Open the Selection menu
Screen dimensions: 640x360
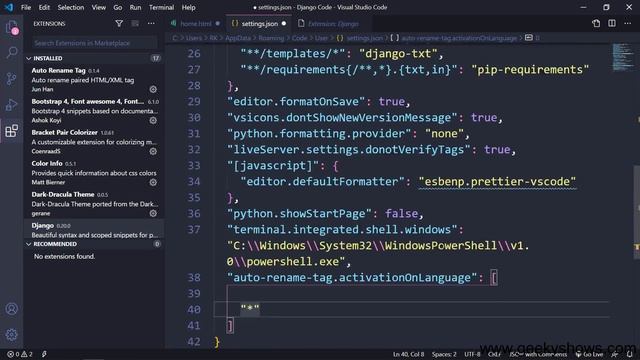(71, 7)
